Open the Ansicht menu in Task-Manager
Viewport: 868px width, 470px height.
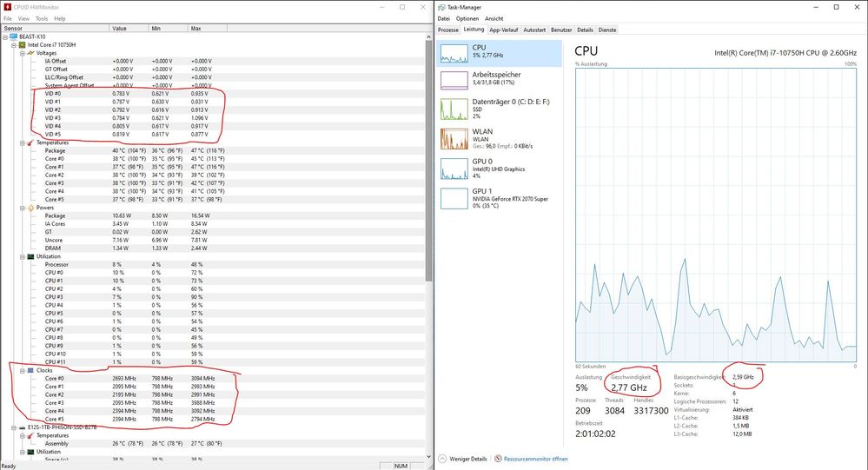494,18
